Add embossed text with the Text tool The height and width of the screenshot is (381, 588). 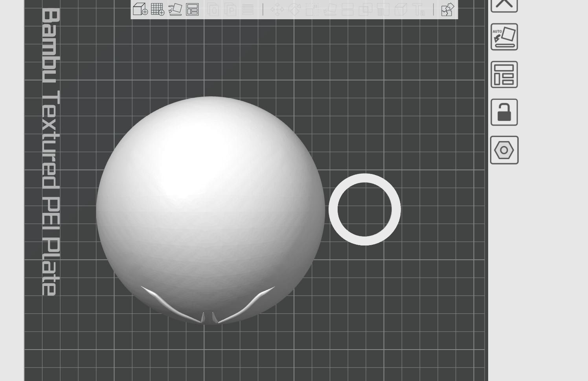(419, 9)
